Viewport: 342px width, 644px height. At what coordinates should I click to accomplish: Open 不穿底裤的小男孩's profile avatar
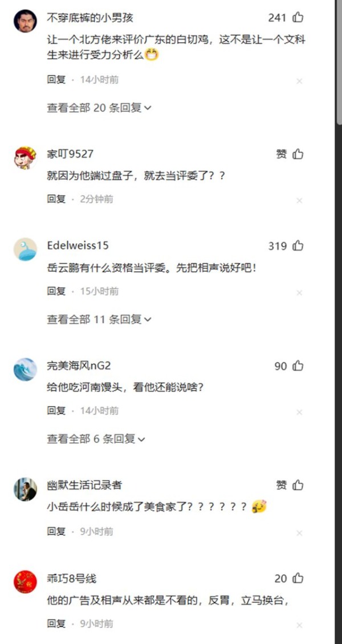pos(26,20)
